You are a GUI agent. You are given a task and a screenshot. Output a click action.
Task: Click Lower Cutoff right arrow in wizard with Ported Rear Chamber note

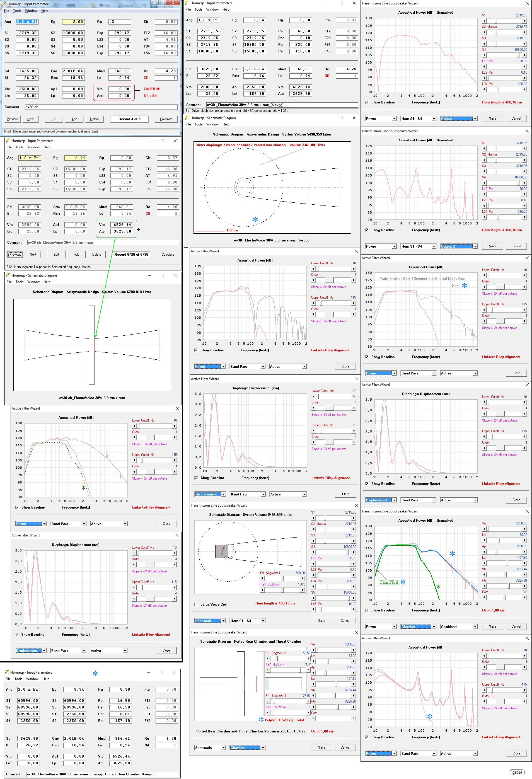pos(525,275)
